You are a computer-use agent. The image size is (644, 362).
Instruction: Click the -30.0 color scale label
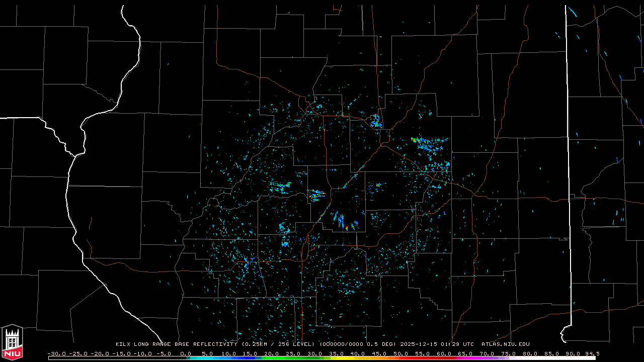point(56,353)
